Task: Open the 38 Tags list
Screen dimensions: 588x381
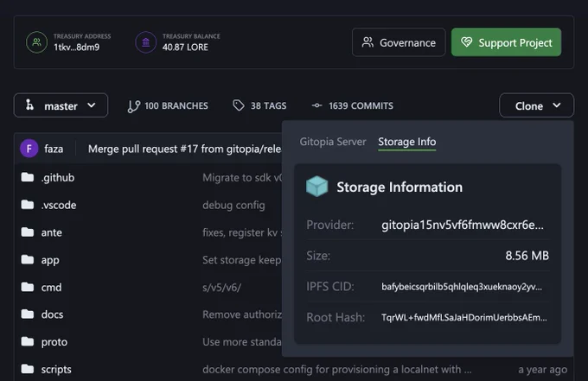Action: tap(269, 106)
